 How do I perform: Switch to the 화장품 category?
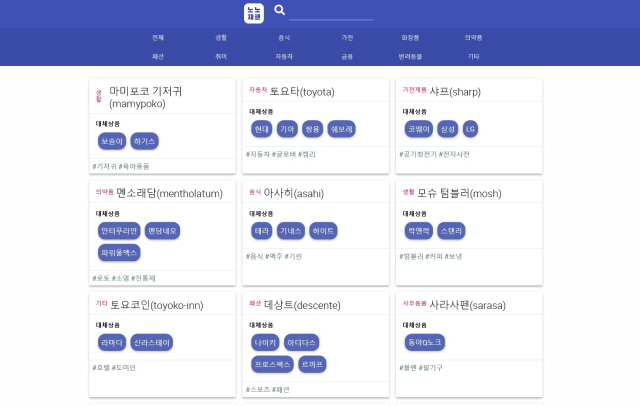click(410, 37)
